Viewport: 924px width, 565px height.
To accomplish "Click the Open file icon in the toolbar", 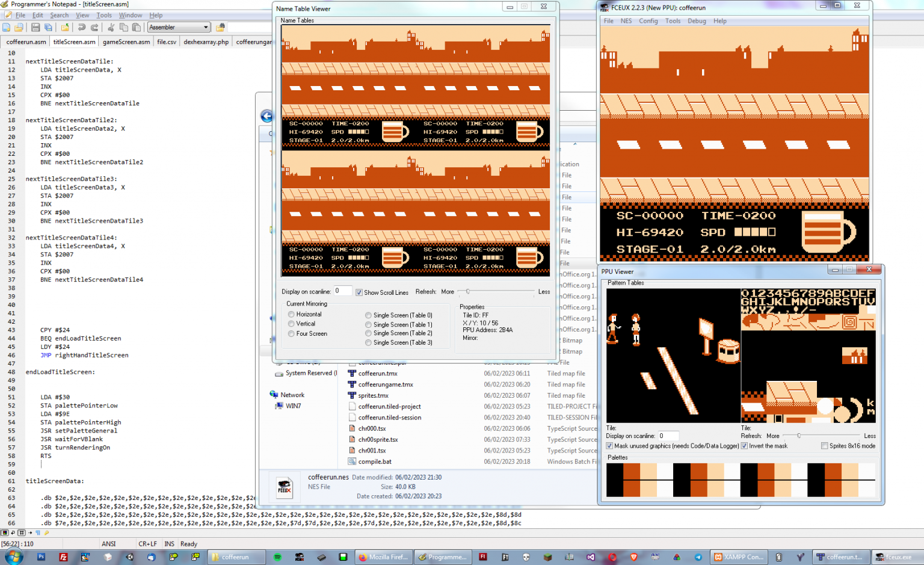I will [x=19, y=27].
